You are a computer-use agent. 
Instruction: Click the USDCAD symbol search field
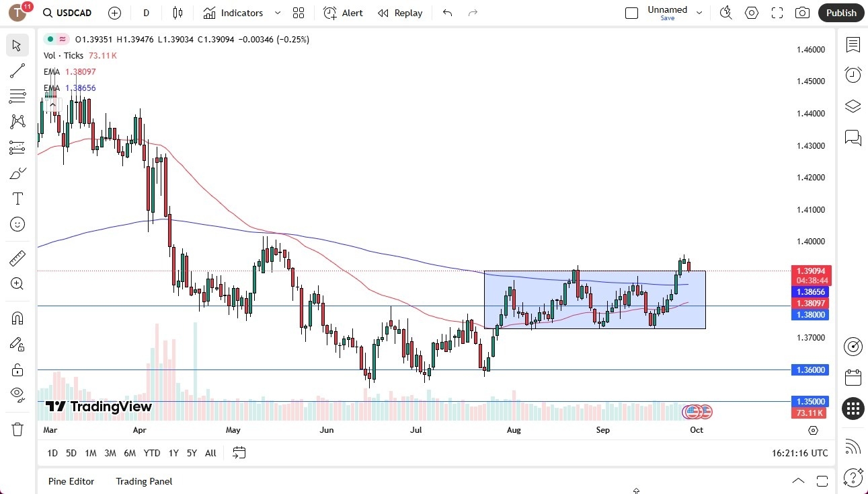coord(74,12)
